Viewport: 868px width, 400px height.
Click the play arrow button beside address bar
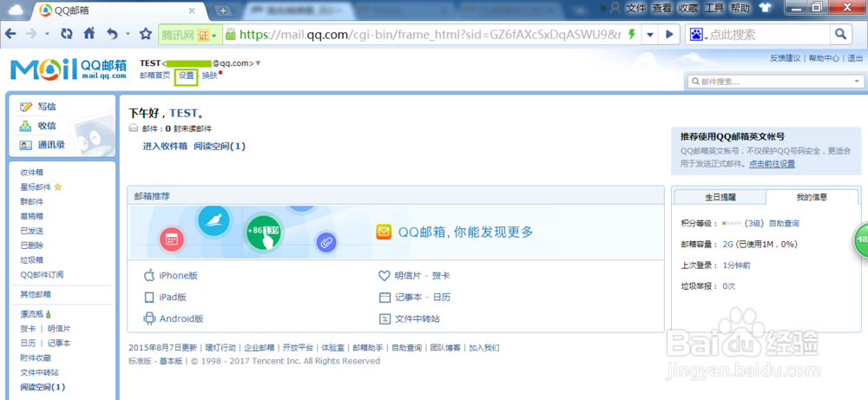point(669,35)
